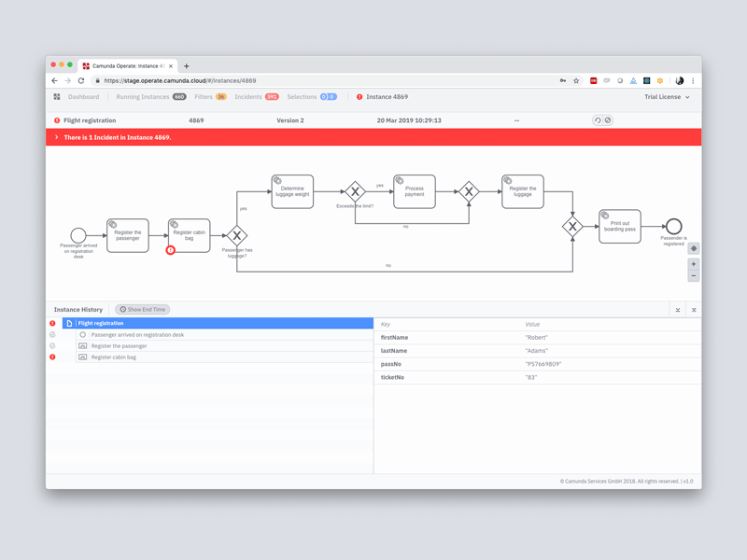This screenshot has width=747, height=560.
Task: Toggle Show End Time in Instance History
Action: pyautogui.click(x=141, y=309)
